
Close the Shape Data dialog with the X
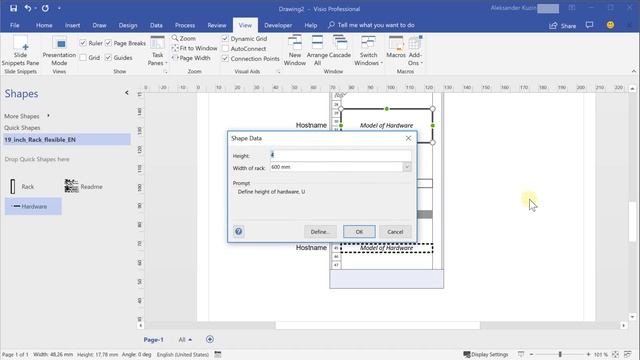coord(408,138)
